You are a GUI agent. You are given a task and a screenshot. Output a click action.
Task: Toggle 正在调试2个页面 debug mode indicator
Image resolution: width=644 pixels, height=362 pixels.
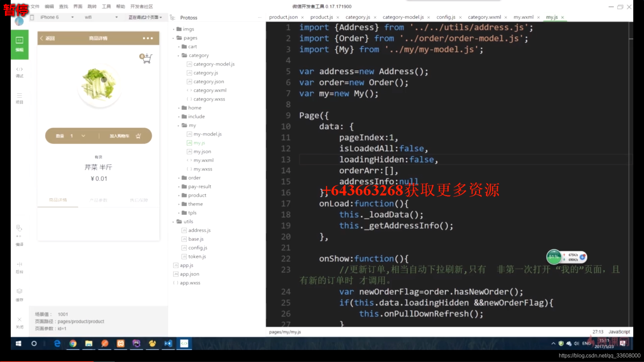144,17
